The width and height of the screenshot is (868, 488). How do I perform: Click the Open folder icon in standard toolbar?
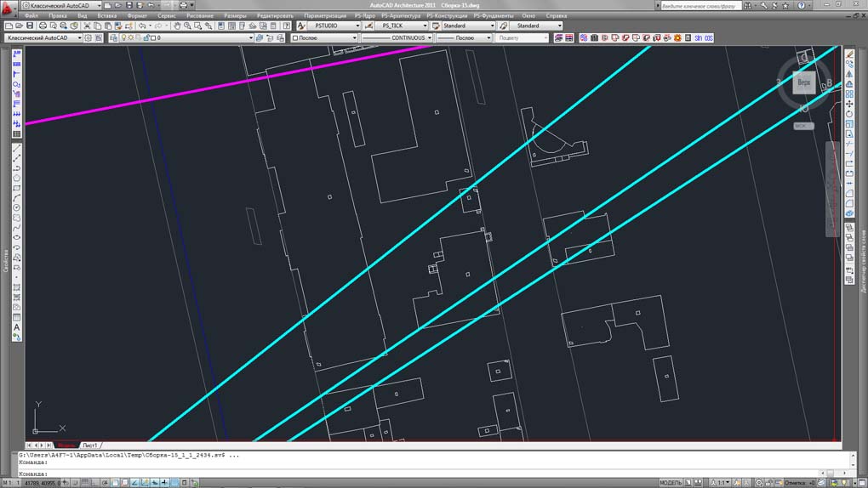20,26
